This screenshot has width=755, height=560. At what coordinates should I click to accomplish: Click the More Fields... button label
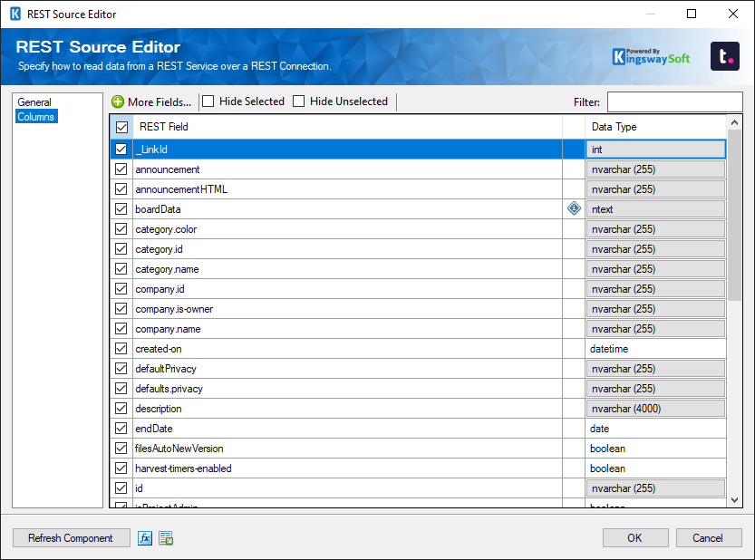(160, 102)
